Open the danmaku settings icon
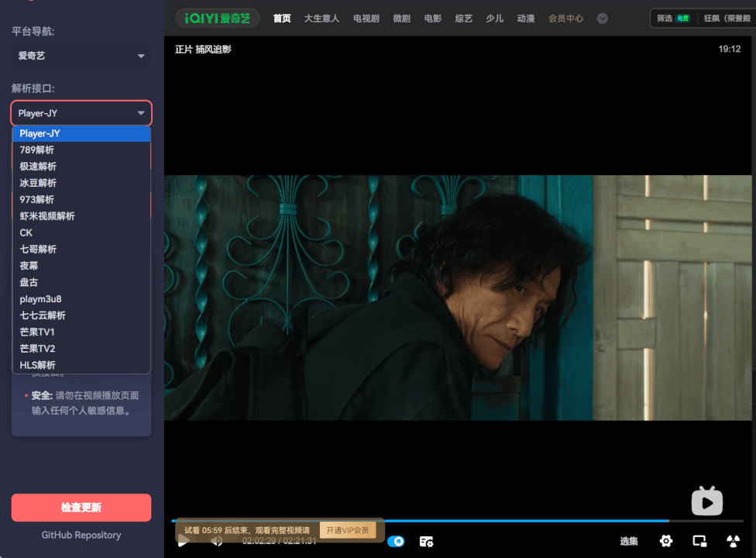Screen dimensions: 756x558 pos(426,541)
